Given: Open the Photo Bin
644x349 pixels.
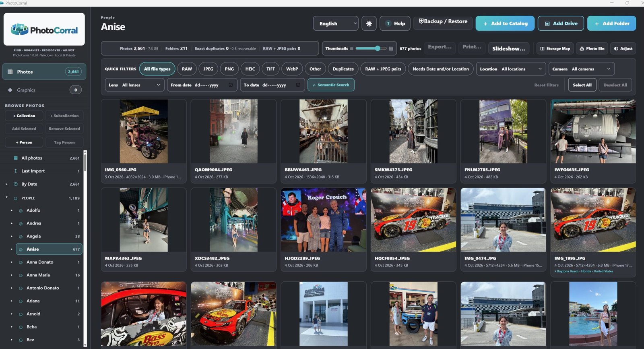Looking at the screenshot, I should 592,48.
